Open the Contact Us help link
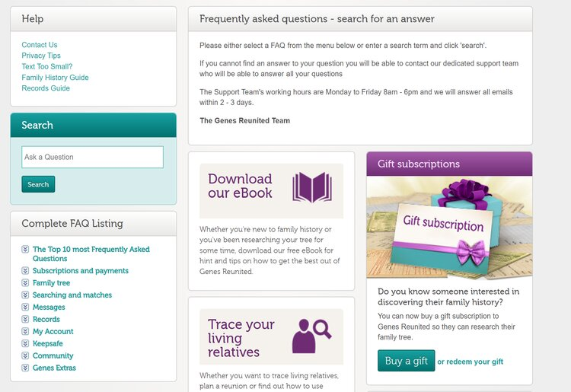 click(40, 45)
